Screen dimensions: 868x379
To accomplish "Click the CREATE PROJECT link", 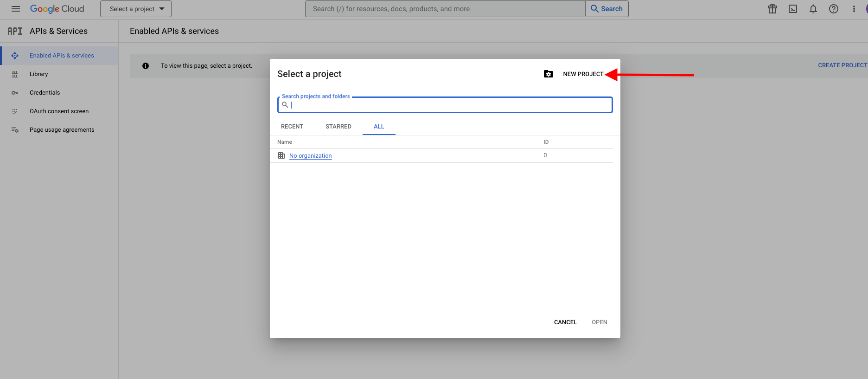I will (x=842, y=65).
